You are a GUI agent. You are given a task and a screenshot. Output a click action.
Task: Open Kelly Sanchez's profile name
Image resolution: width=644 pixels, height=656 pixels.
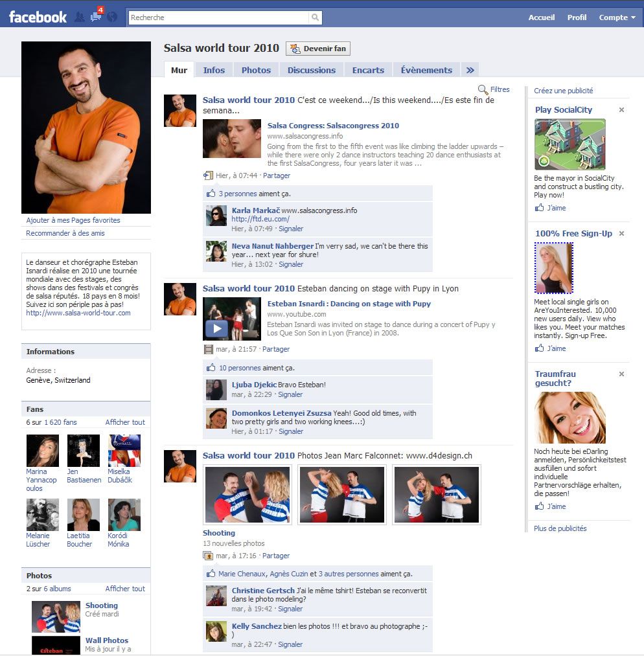tap(257, 626)
